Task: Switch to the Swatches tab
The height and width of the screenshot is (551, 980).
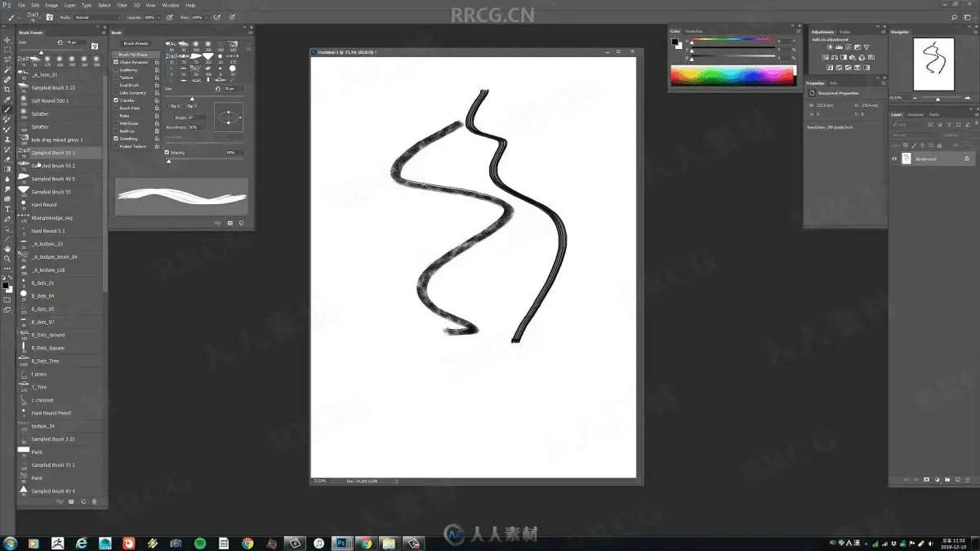Action: coord(694,31)
